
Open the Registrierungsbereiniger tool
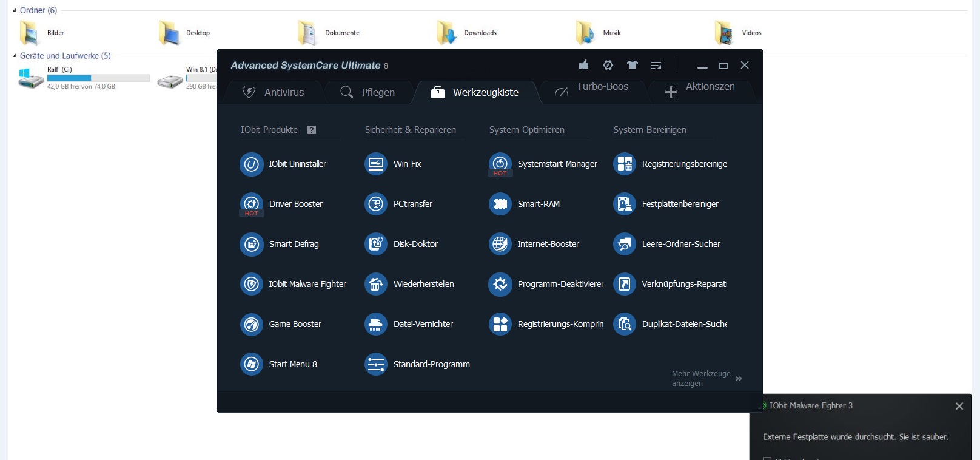pyautogui.click(x=670, y=164)
